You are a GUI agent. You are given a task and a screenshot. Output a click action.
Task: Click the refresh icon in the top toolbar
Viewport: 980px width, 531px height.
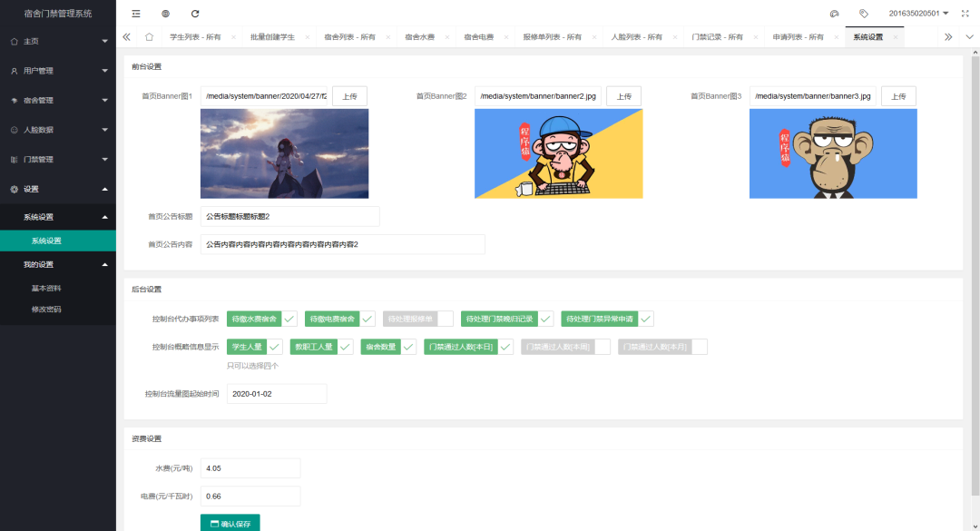point(195,14)
